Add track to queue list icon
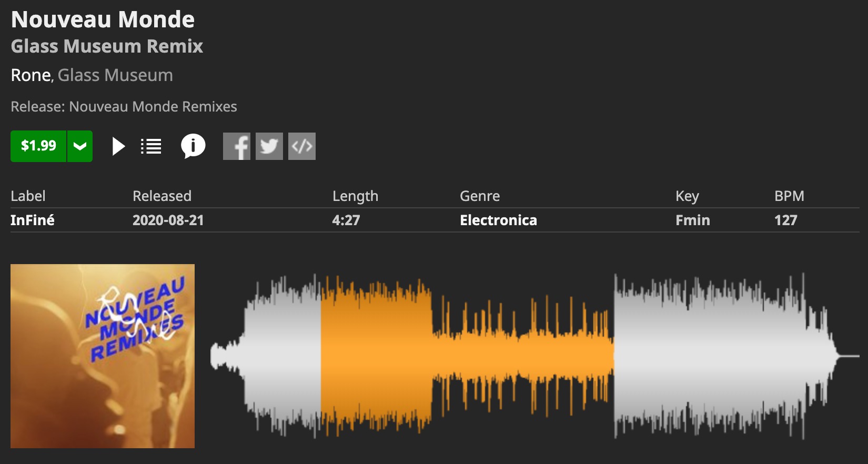 click(151, 146)
